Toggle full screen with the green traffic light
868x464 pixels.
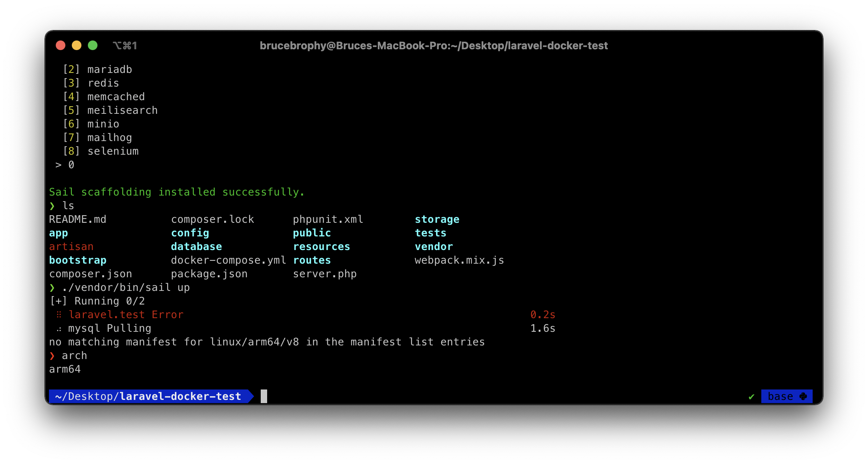click(x=93, y=46)
